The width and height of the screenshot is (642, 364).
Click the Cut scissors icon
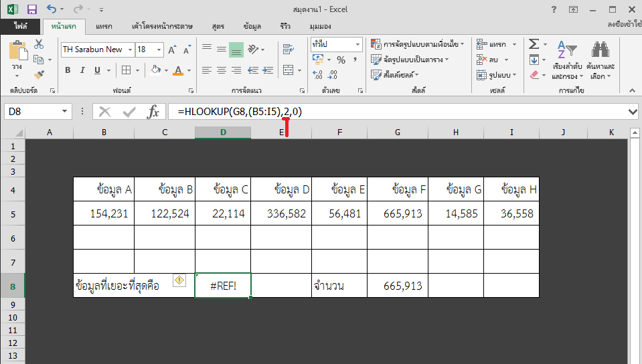click(39, 44)
